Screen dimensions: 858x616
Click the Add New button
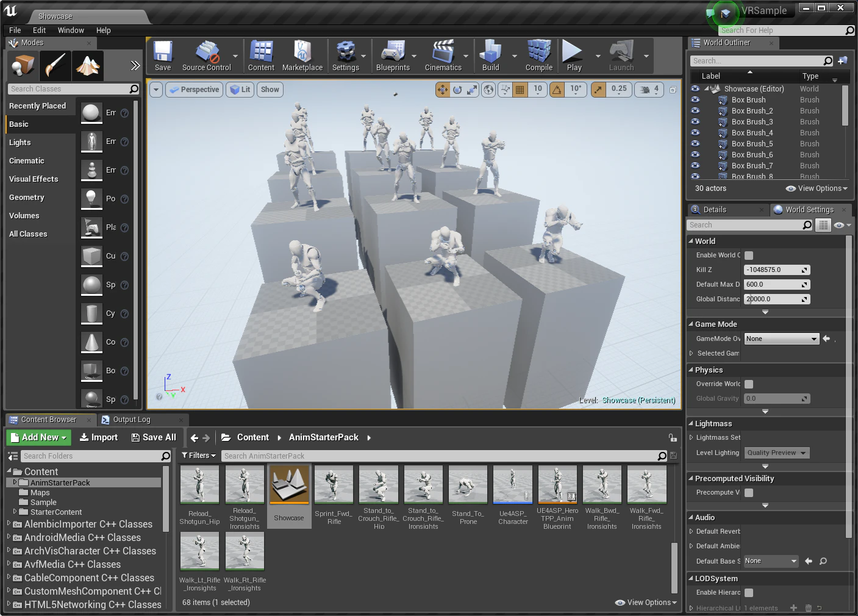(39, 437)
